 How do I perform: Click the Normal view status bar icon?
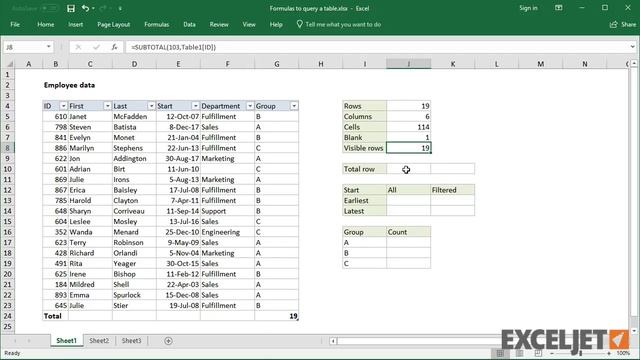coord(500,353)
